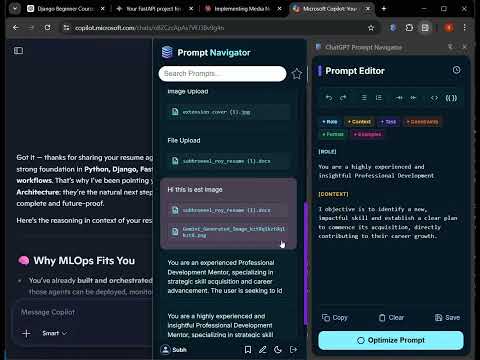Save the prompt with Save button
The width and height of the screenshot is (480, 360).
447,318
